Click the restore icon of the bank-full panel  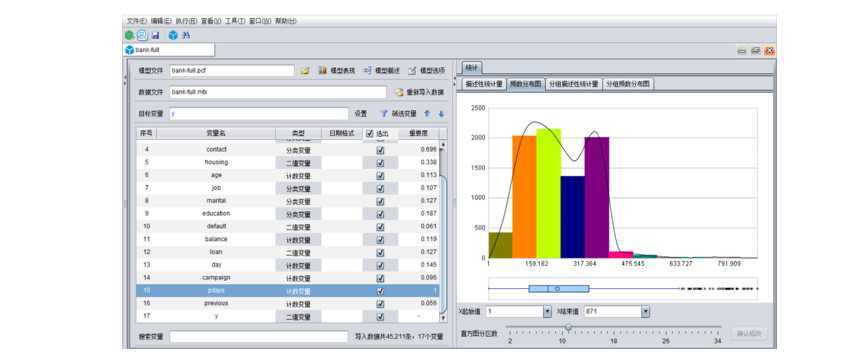point(756,51)
